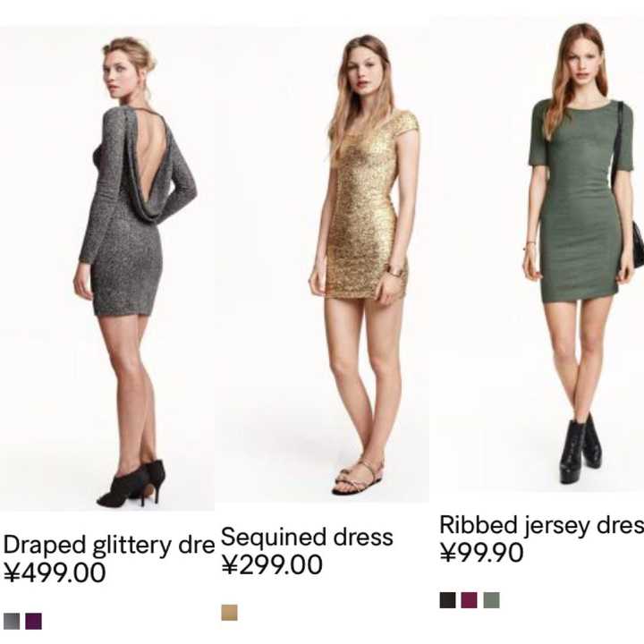Click the Draped glittery dress title link
Screen dimensions: 644x644
click(109, 545)
